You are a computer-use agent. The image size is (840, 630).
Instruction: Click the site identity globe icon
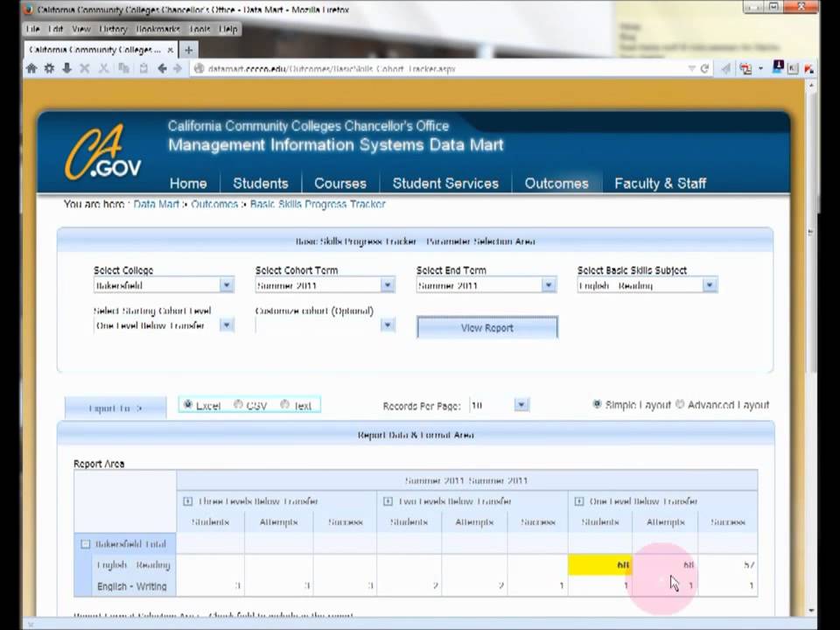pos(199,68)
